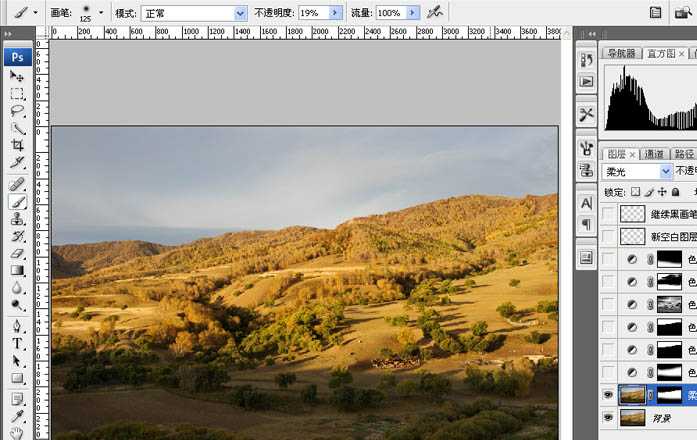Image resolution: width=697 pixels, height=440 pixels.
Task: Select the Eyedropper tool
Action: tap(17, 416)
